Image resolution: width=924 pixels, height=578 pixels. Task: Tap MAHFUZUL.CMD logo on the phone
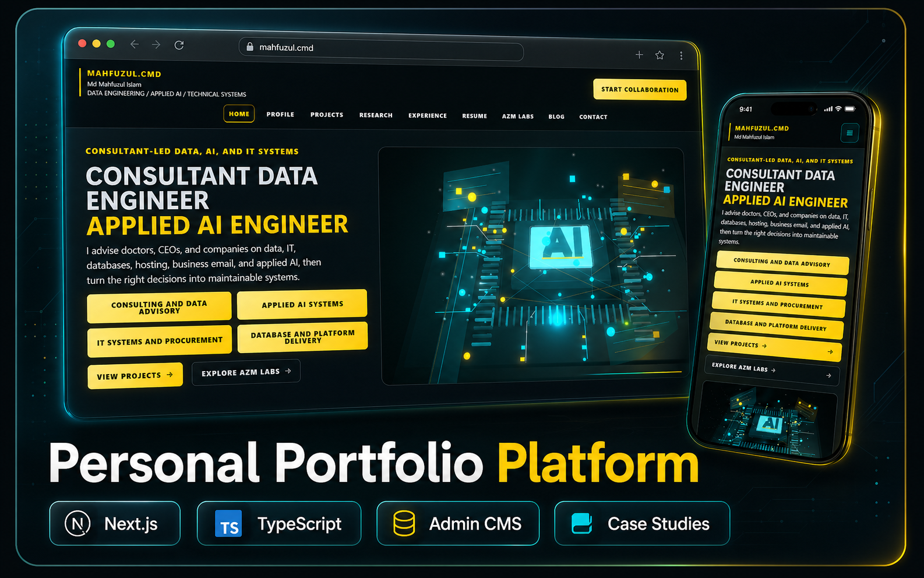click(x=761, y=128)
